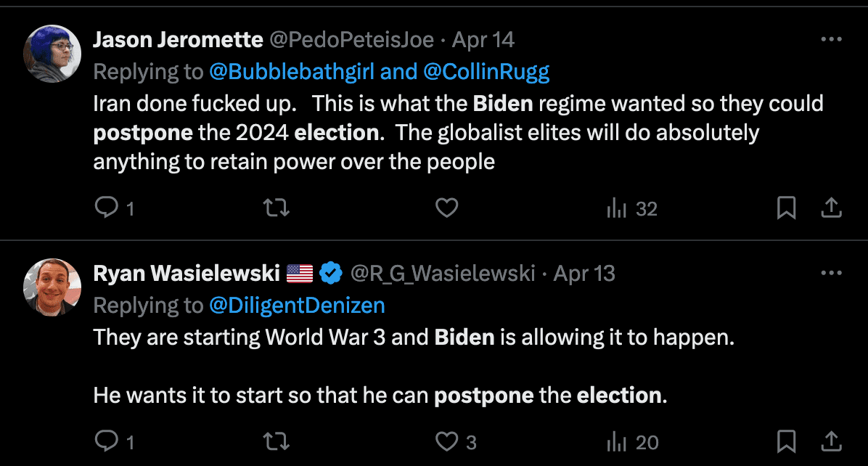Like Ryan Wasielewski's tweet with 3 likes

pos(446,441)
